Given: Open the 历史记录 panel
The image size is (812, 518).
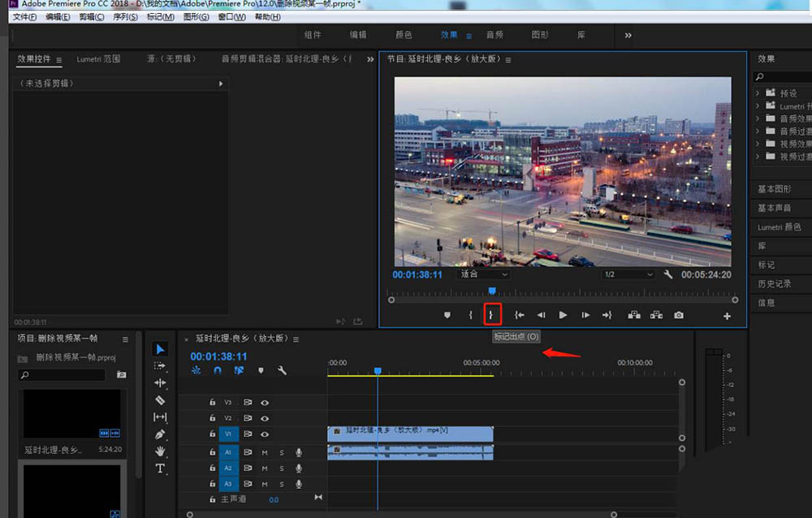Looking at the screenshot, I should [x=774, y=284].
